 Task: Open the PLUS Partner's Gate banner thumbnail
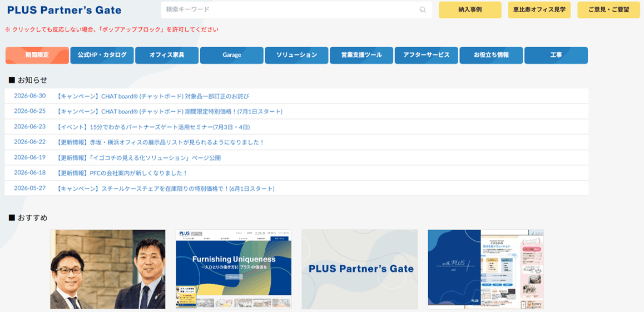(360, 269)
